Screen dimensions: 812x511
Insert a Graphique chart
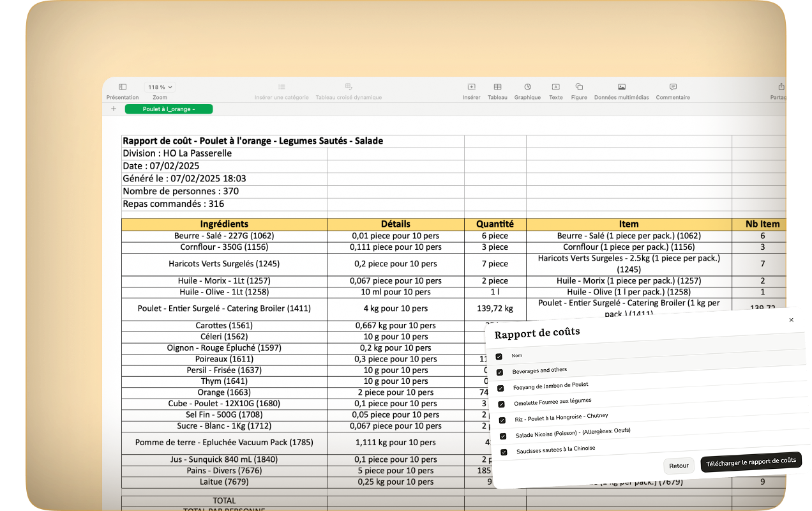[x=527, y=87]
